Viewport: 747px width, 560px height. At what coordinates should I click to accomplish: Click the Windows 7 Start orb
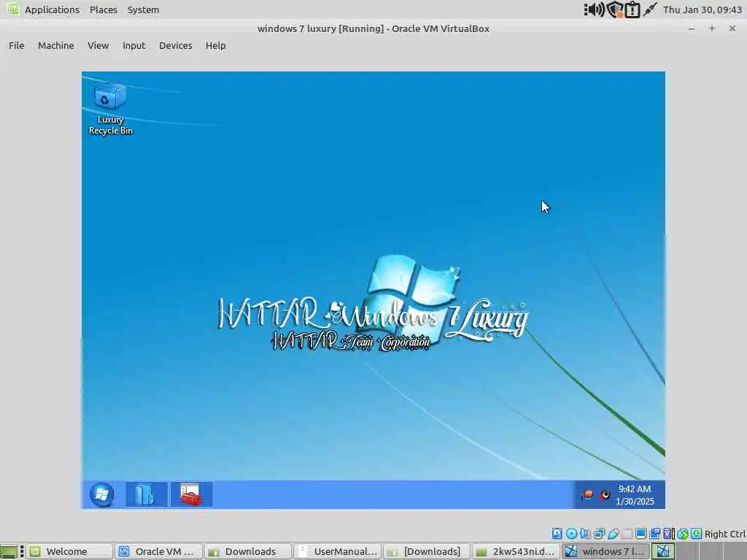pyautogui.click(x=101, y=495)
